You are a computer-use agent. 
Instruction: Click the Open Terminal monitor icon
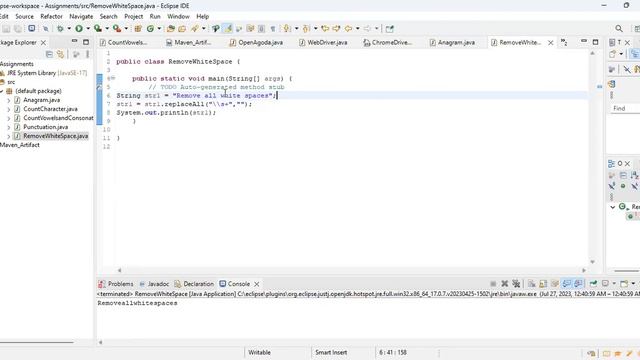tap(31, 29)
